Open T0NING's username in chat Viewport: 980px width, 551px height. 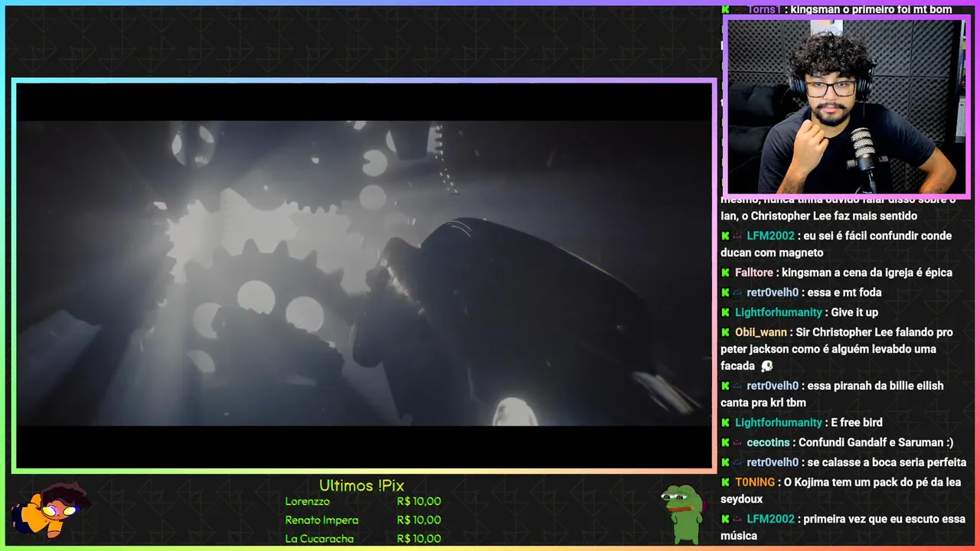click(755, 482)
